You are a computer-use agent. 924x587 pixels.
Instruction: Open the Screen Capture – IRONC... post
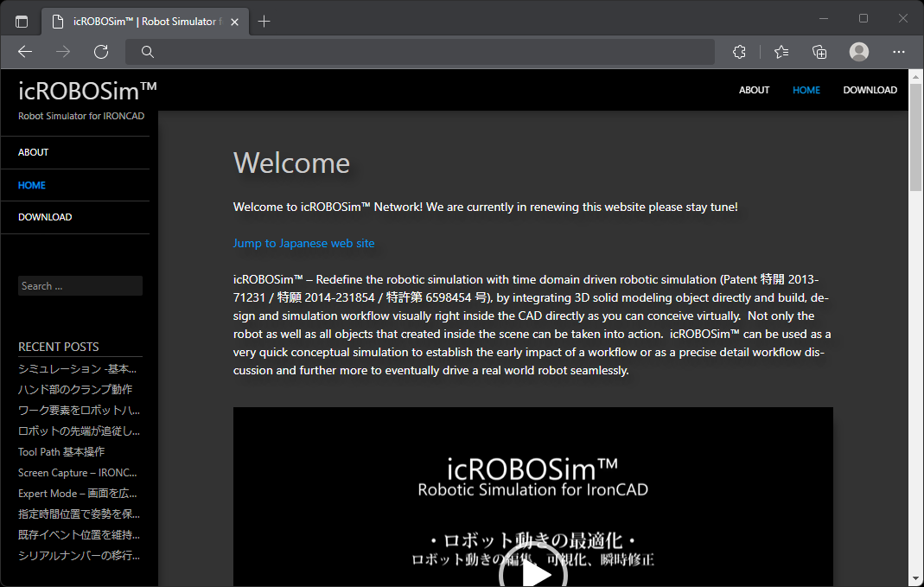76,472
